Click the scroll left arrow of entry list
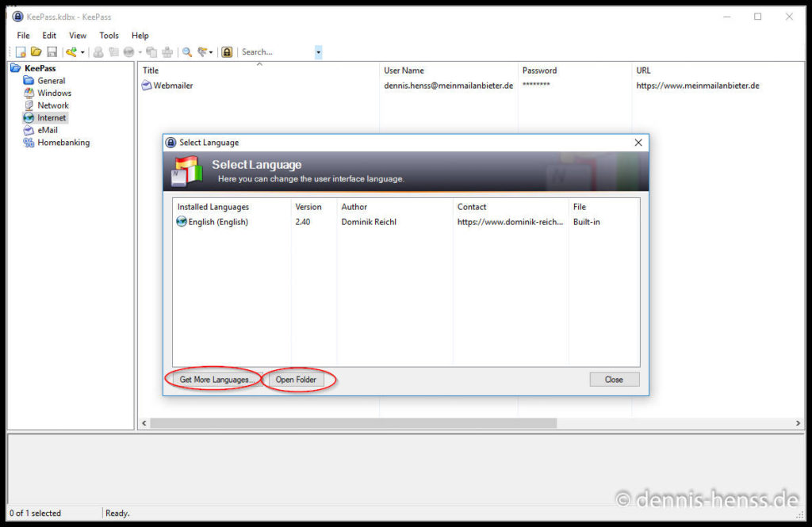Image resolution: width=812 pixels, height=527 pixels. (x=144, y=423)
